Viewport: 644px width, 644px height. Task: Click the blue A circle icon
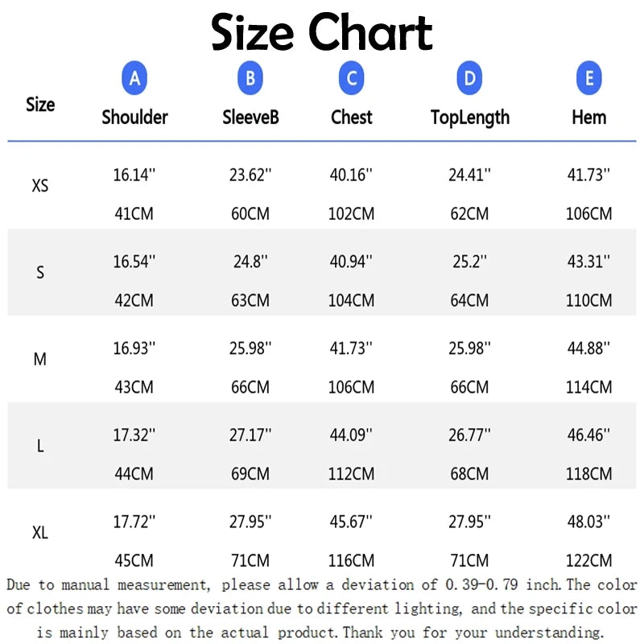[x=134, y=78]
